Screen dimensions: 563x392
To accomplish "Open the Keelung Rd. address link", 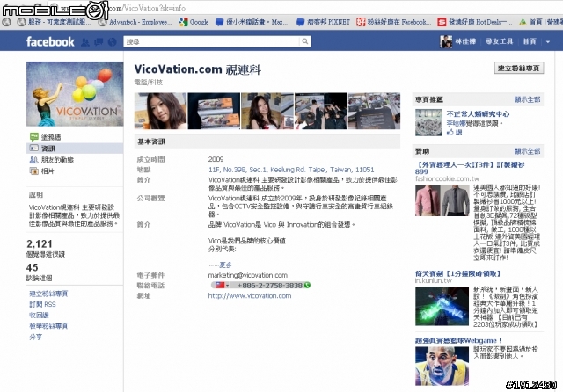I will click(x=291, y=170).
